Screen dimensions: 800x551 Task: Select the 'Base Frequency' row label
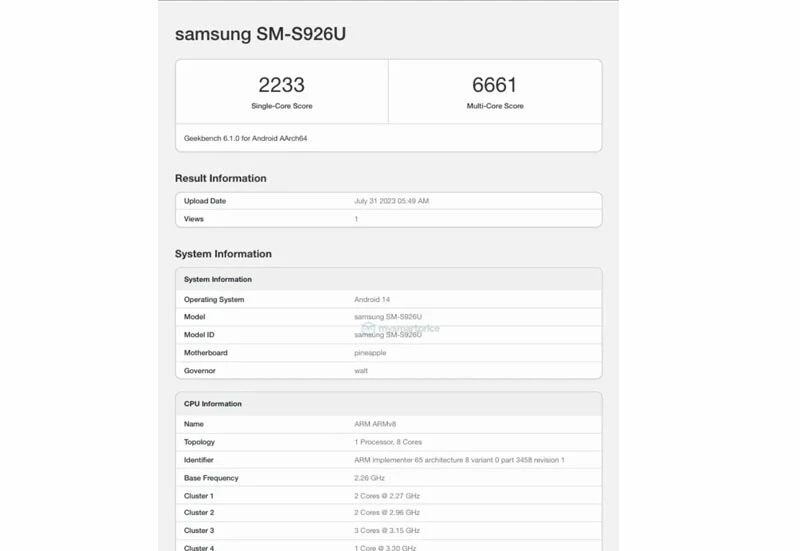pos(211,478)
